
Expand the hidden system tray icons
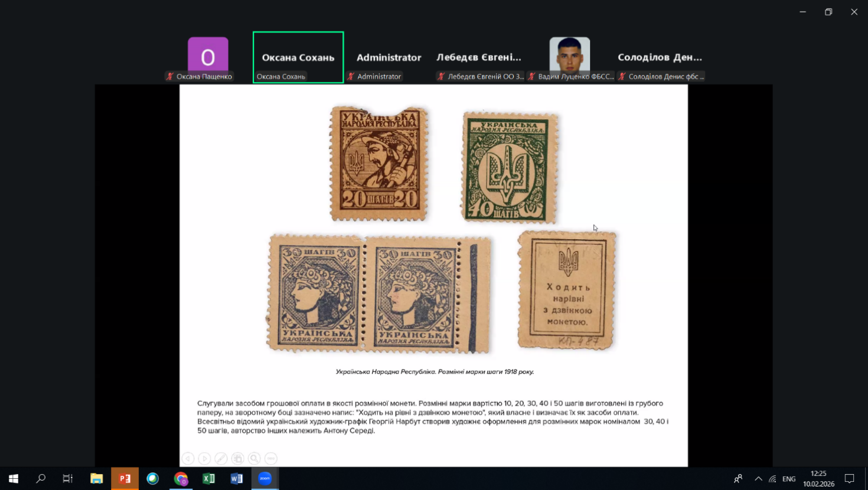[758, 478]
